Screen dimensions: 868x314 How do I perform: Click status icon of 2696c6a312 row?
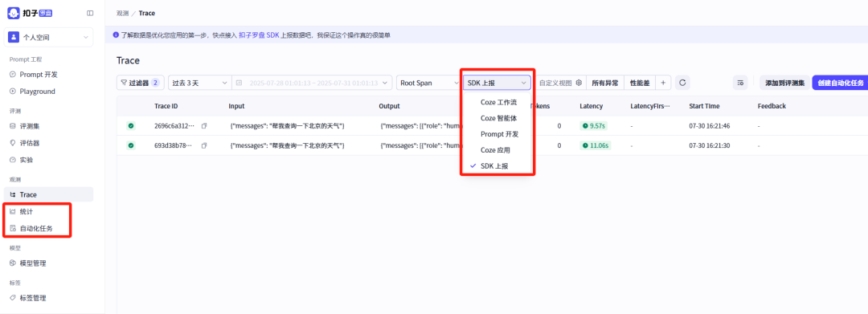[131, 126]
